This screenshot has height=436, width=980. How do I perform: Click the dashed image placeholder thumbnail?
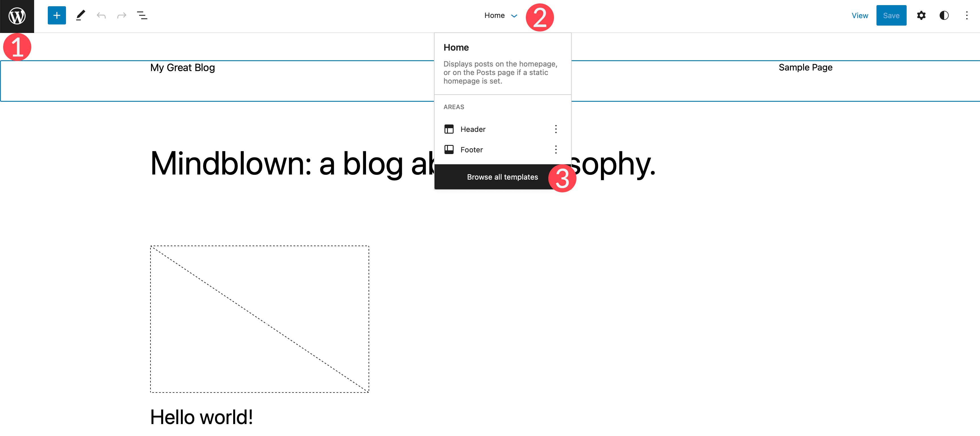pos(260,319)
